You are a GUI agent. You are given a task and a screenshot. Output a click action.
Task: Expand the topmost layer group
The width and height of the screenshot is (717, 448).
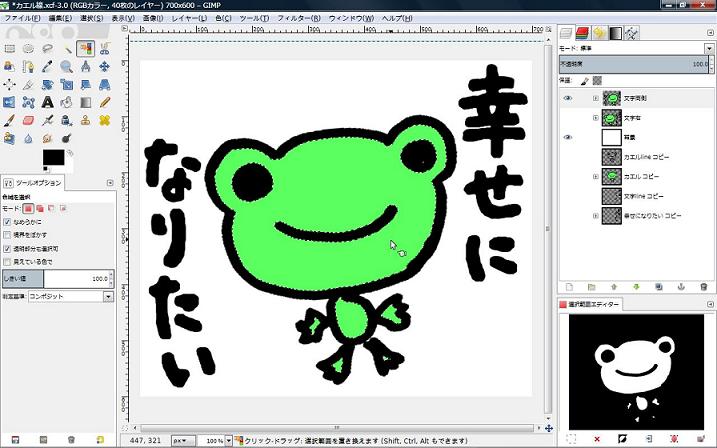coord(595,98)
